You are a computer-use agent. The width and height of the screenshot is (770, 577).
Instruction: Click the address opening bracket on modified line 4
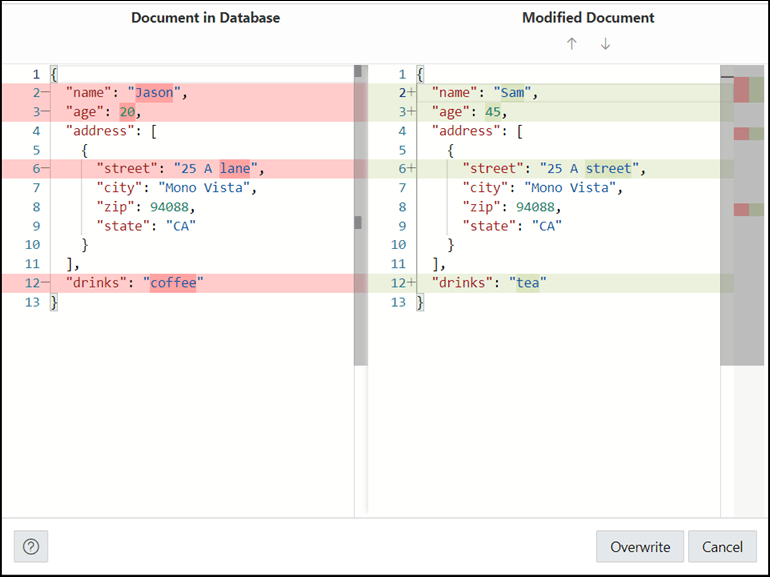520,131
